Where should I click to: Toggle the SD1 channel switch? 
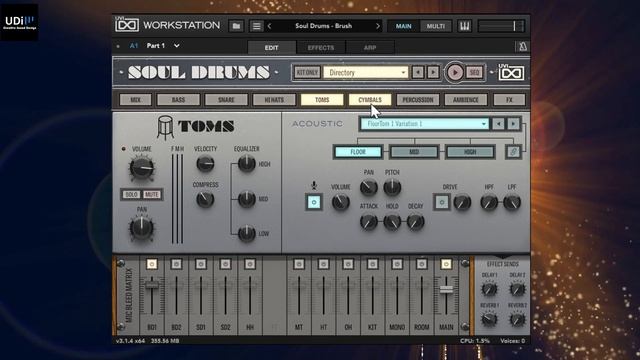point(201,264)
